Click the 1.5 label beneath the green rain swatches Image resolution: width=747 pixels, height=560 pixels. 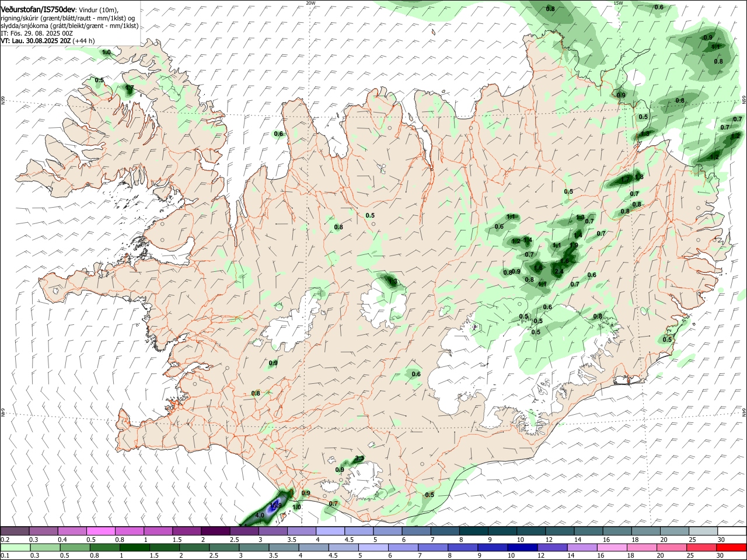(155, 556)
